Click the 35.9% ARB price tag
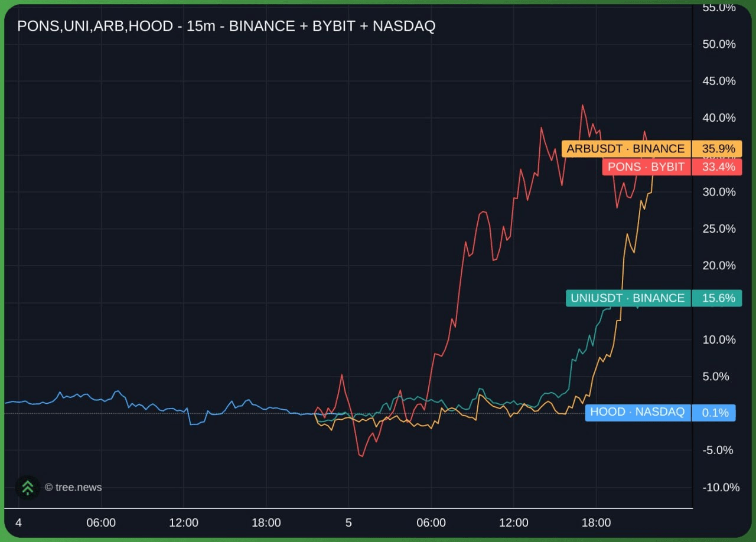The image size is (756, 542). (717, 149)
